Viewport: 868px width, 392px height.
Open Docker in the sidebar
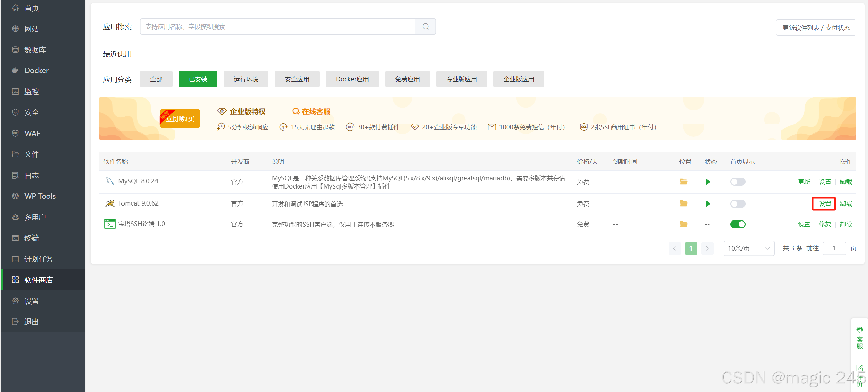click(x=36, y=71)
